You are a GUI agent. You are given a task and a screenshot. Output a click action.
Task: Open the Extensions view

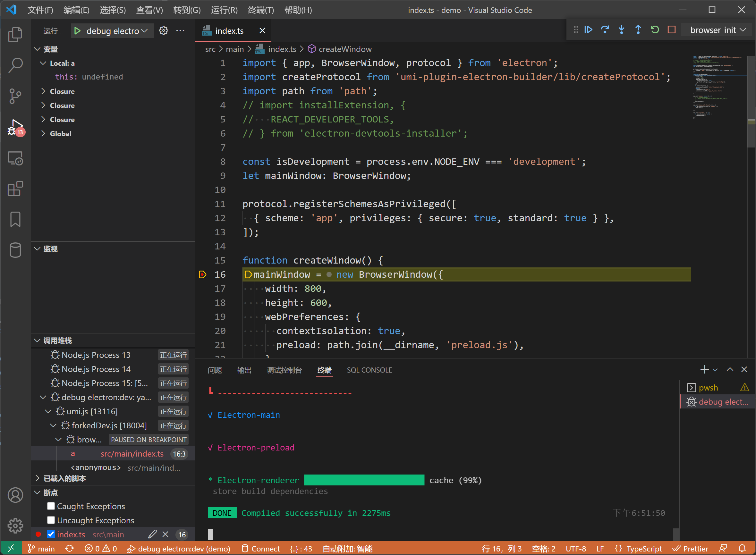click(x=15, y=189)
